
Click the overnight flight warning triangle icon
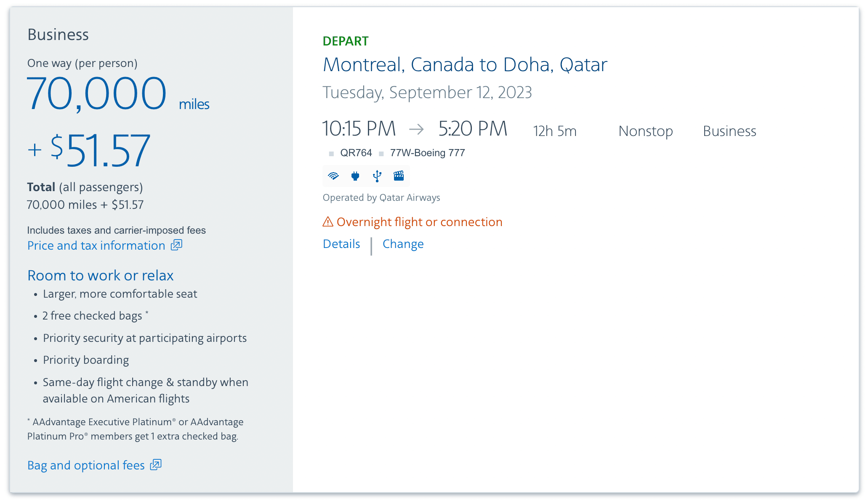(328, 222)
